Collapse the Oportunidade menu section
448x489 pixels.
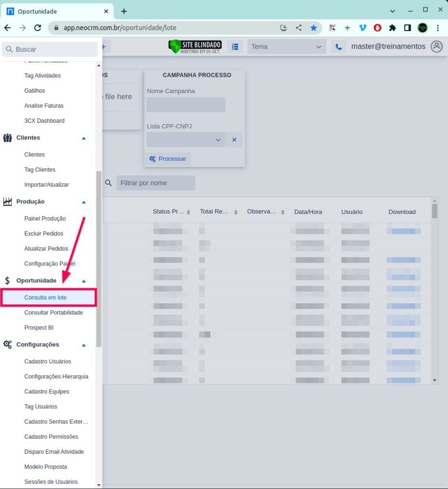point(84,281)
